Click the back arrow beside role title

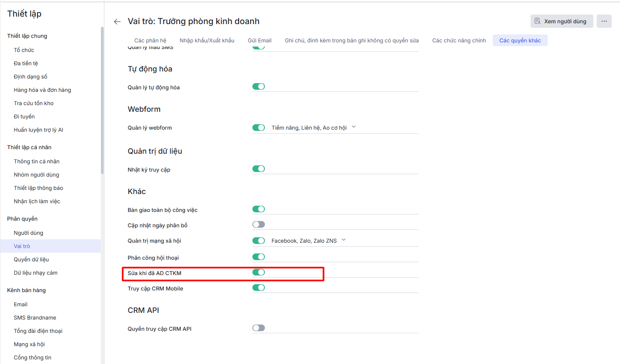[117, 22]
